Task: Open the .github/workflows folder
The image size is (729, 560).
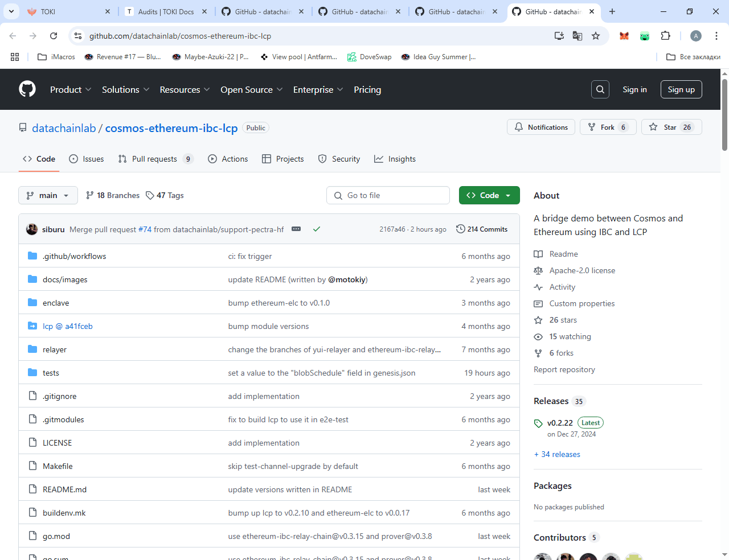Action: pos(74,256)
